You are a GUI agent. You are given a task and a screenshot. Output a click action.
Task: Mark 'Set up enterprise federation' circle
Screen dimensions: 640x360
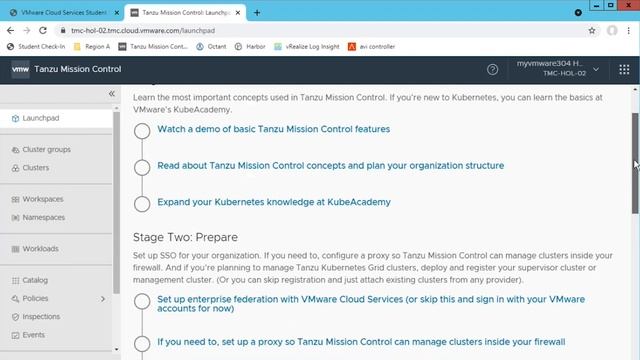point(142,301)
